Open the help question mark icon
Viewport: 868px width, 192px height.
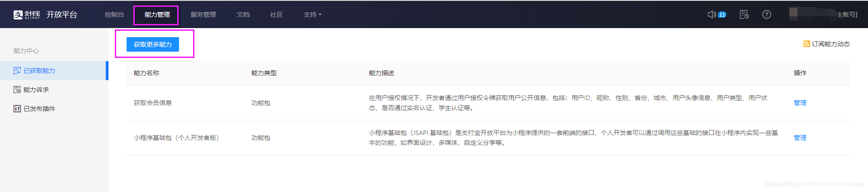click(x=767, y=14)
